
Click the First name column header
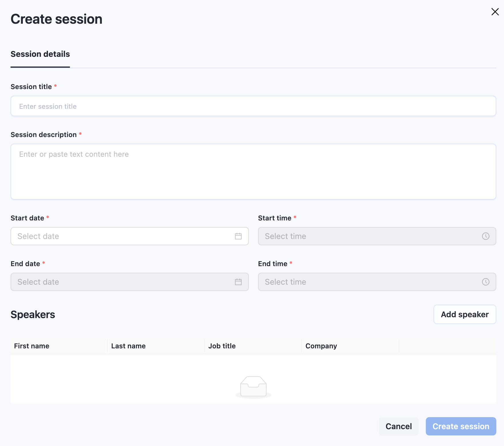pyautogui.click(x=32, y=346)
